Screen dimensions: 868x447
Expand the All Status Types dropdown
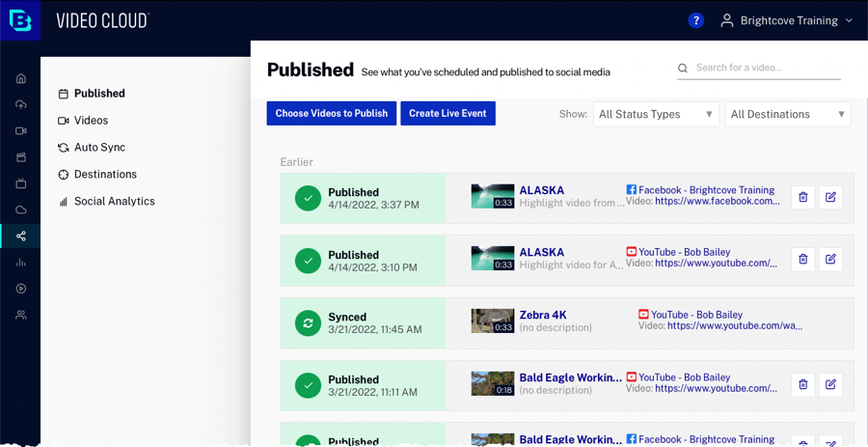tap(656, 114)
